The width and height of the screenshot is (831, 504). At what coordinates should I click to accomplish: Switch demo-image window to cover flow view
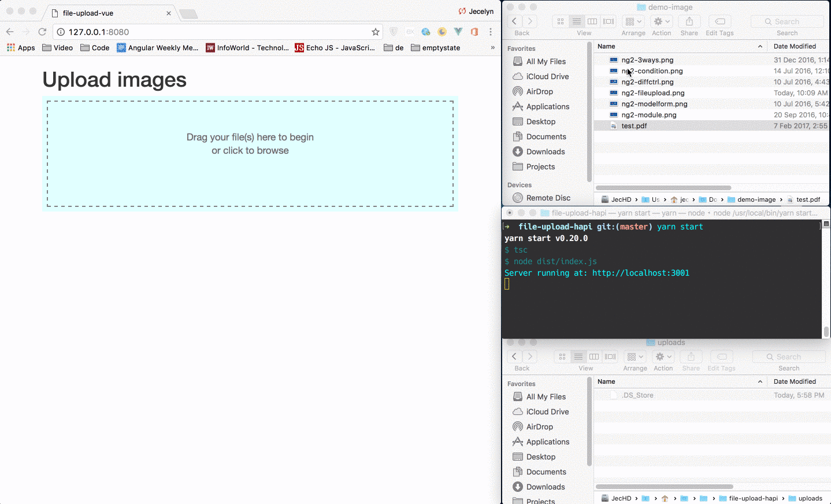tap(609, 21)
